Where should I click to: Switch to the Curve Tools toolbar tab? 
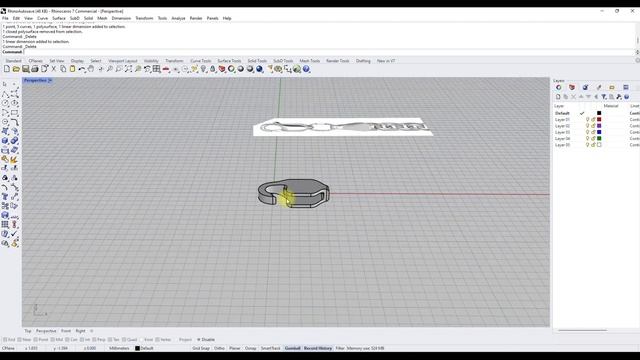point(201,61)
